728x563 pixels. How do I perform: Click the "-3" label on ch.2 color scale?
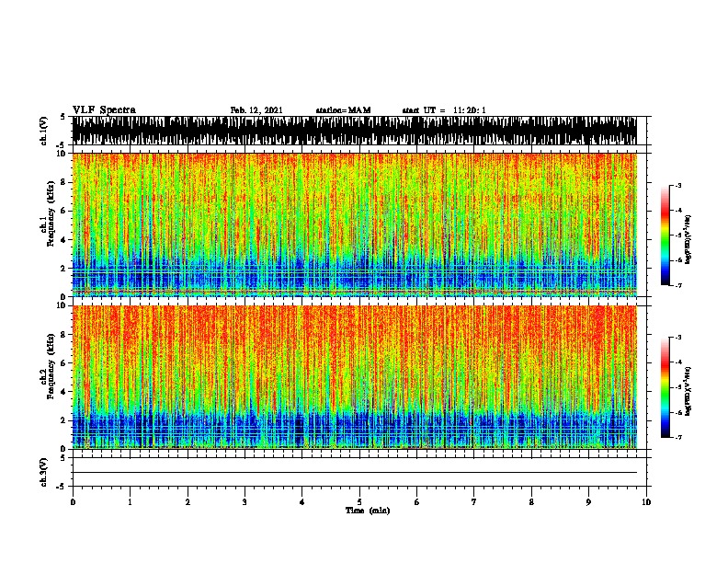(x=678, y=338)
